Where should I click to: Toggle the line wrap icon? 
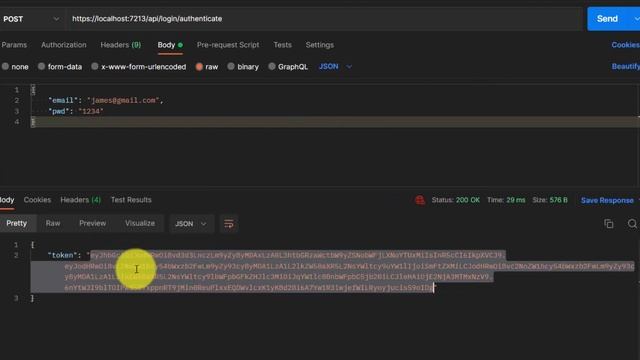pyautogui.click(x=229, y=224)
